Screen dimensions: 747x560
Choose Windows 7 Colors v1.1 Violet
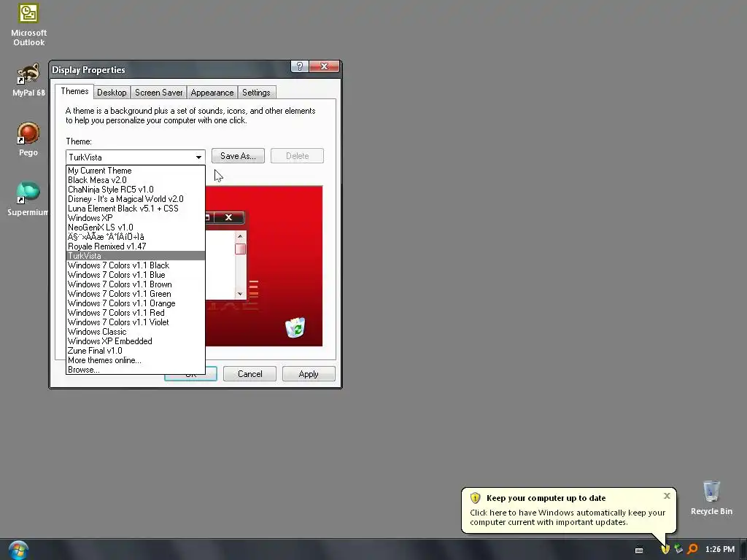[135, 322]
